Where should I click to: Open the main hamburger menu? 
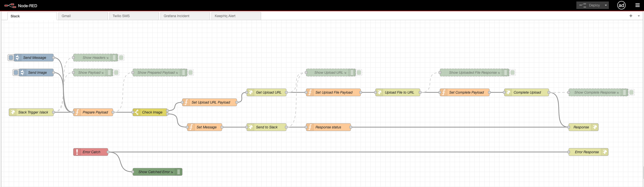pos(638,5)
